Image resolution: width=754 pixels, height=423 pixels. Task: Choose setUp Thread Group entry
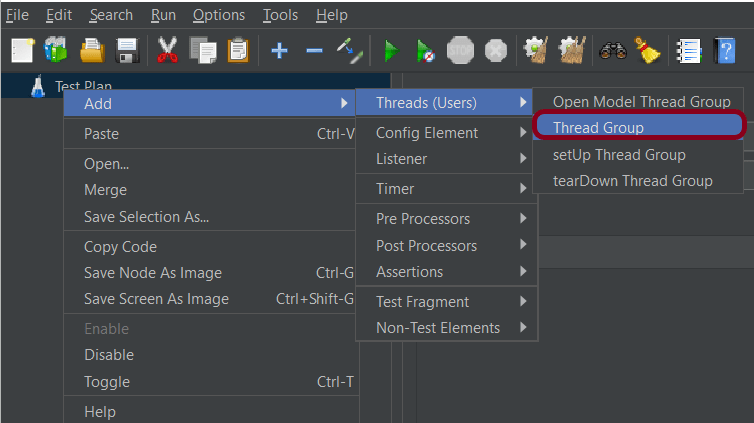click(x=619, y=155)
